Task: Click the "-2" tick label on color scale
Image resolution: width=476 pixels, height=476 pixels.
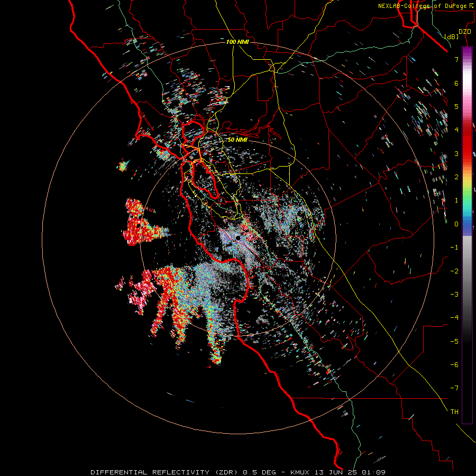Action: click(x=454, y=271)
